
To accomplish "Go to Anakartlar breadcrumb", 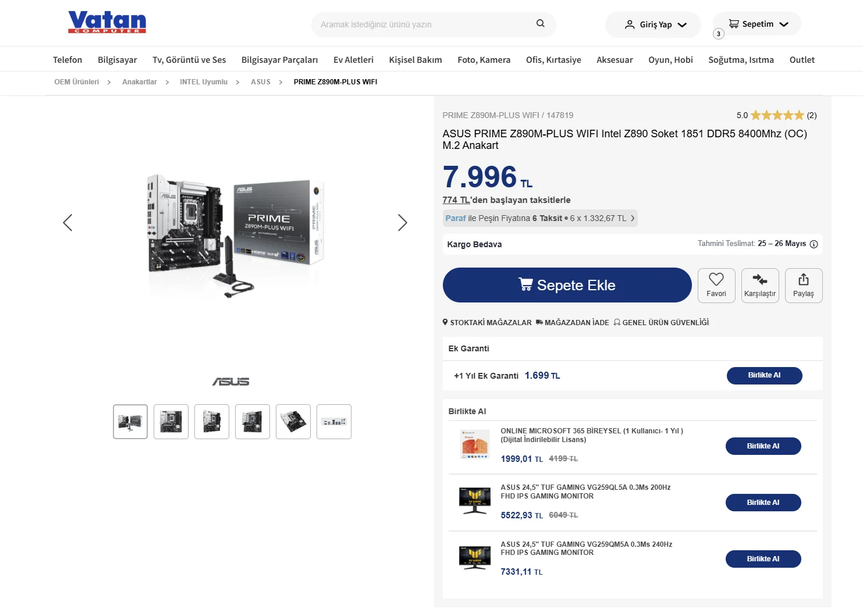I will click(140, 82).
